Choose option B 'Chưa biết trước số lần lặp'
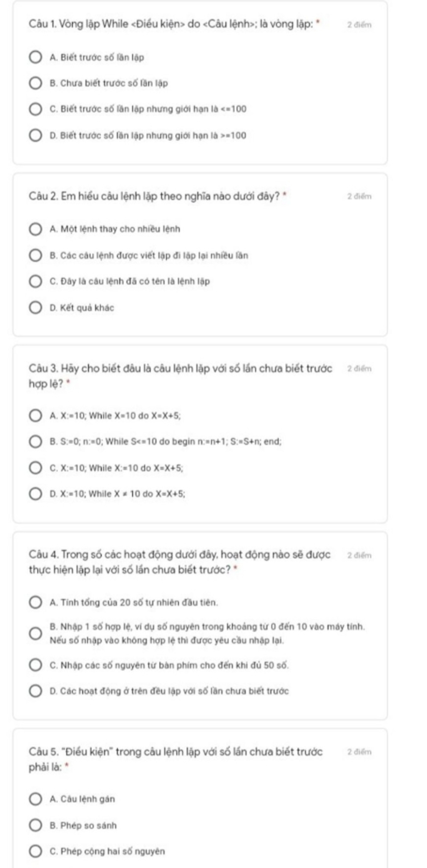 [35, 83]
